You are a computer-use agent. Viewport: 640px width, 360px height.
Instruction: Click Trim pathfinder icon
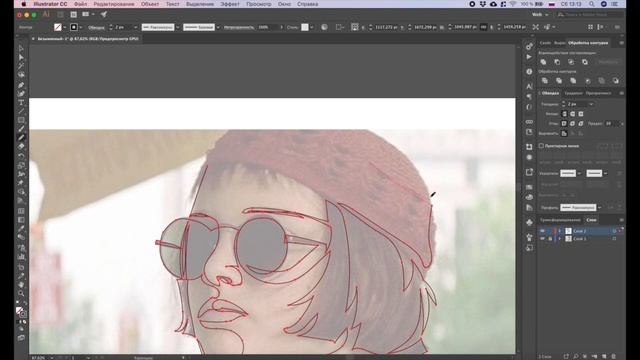click(x=559, y=81)
